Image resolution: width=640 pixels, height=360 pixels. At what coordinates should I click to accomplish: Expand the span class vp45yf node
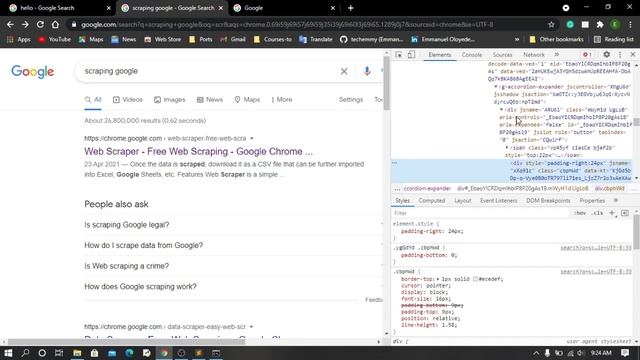tap(507, 148)
